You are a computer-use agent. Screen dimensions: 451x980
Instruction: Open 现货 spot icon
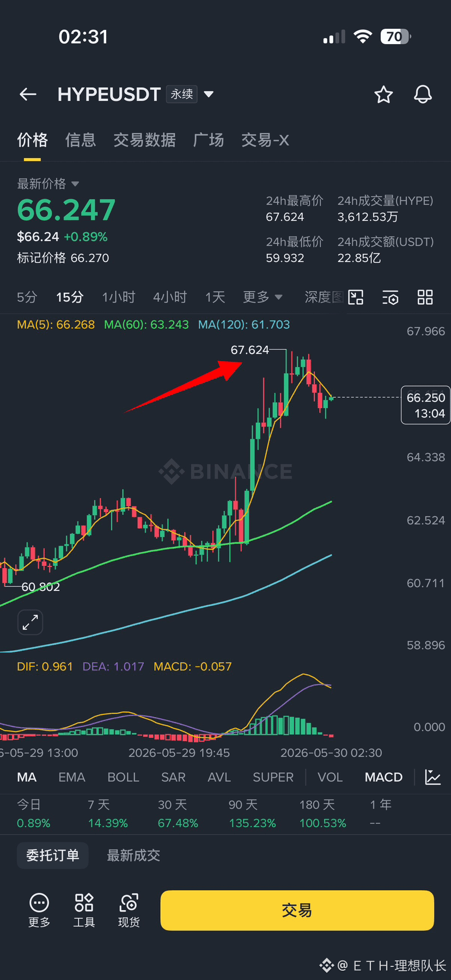pos(129,910)
